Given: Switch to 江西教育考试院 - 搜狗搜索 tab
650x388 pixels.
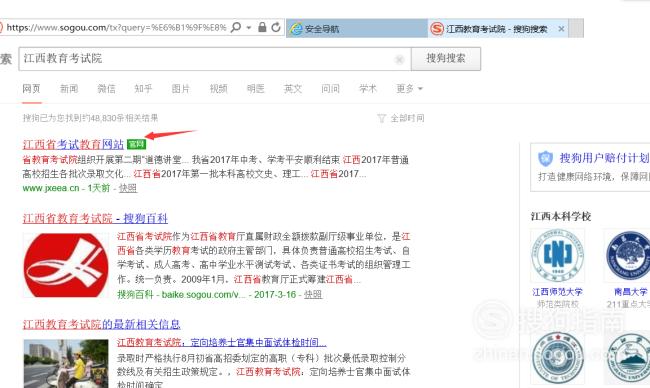Looking at the screenshot, I should (497, 29).
